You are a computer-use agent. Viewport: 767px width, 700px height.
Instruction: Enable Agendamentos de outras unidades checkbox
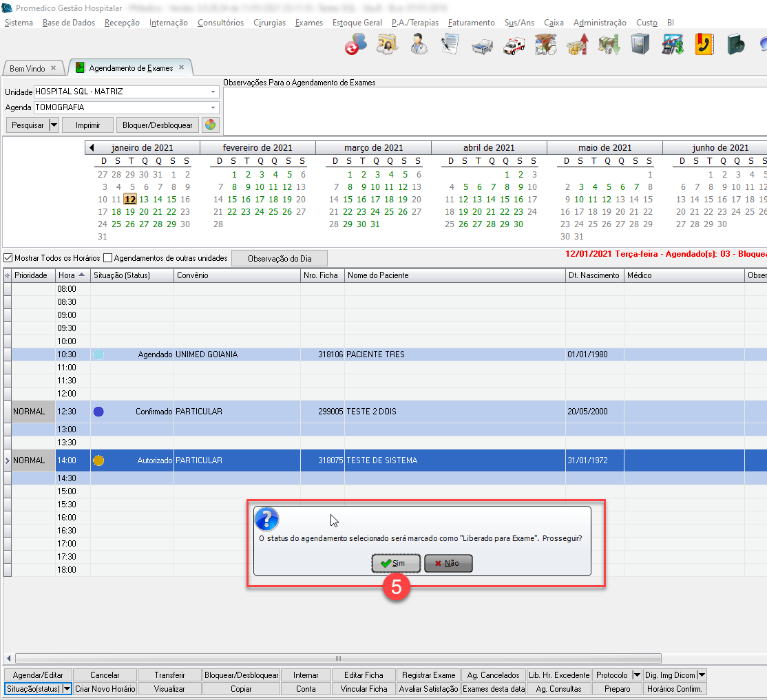click(107, 258)
